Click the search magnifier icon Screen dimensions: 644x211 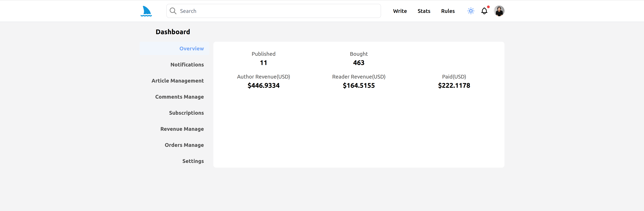(173, 11)
